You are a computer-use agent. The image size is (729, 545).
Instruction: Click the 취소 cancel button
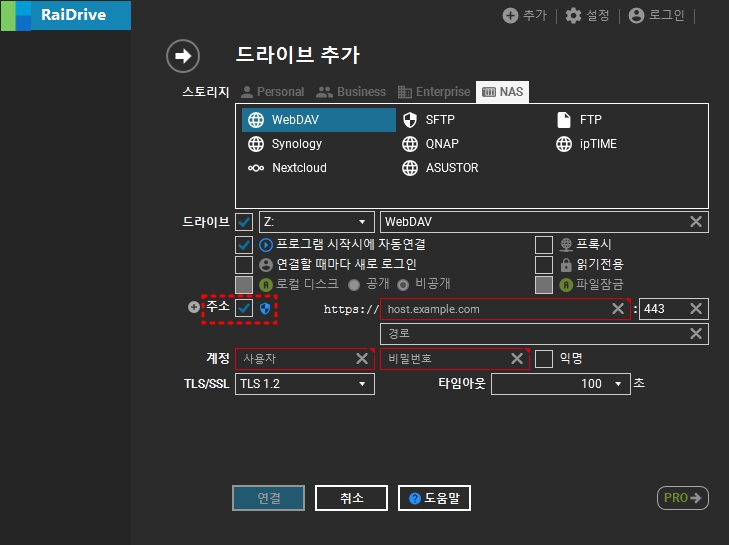[351, 498]
